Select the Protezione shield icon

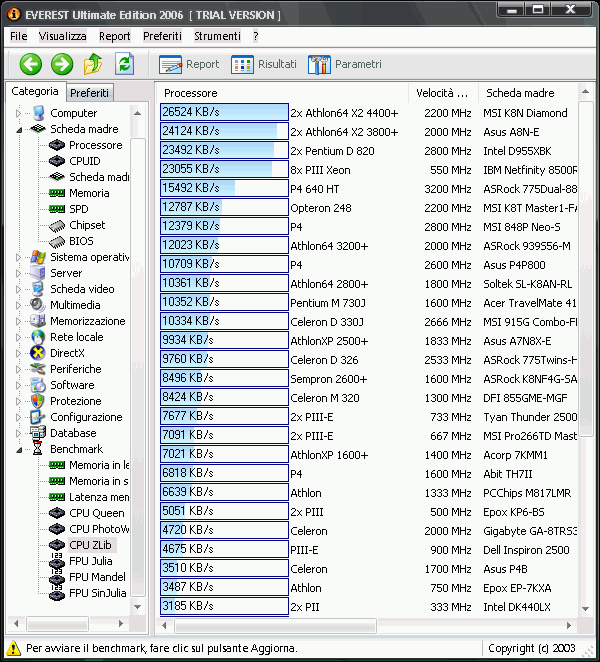coord(38,401)
